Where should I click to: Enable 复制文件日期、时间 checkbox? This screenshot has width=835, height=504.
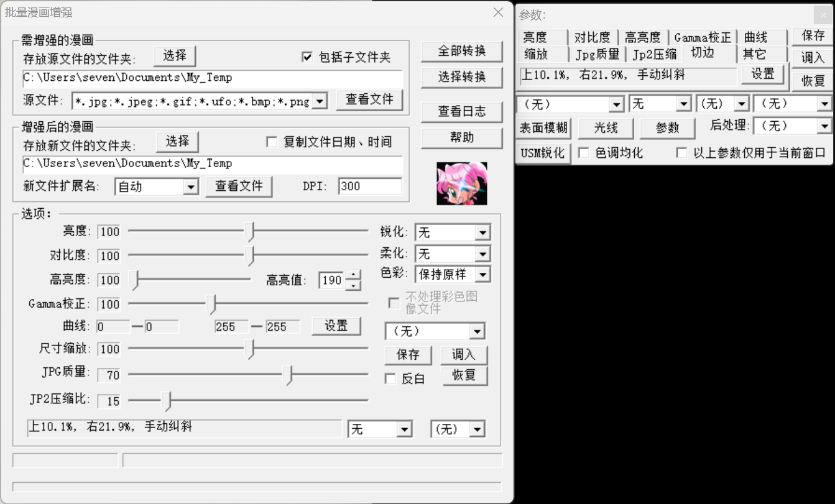[x=272, y=142]
